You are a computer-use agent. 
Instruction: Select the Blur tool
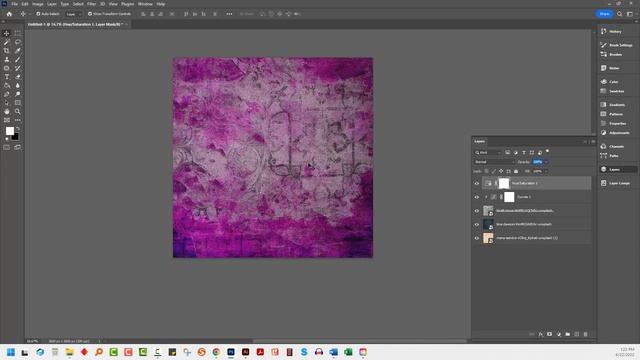click(18, 85)
